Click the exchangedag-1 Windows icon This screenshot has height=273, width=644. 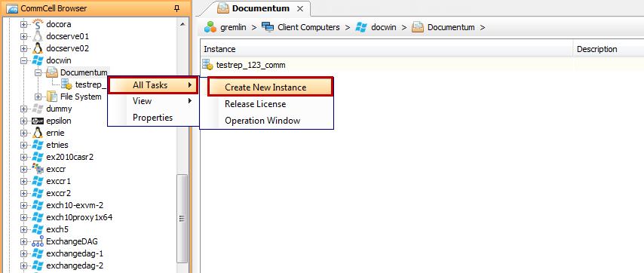pyautogui.click(x=38, y=253)
